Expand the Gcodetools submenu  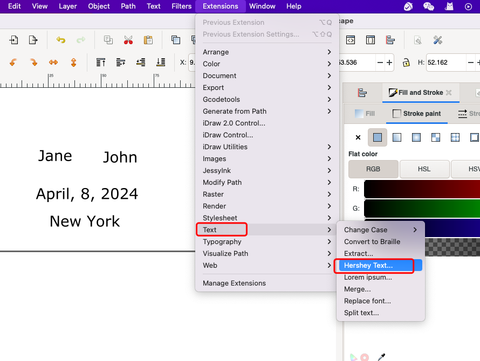coord(267,99)
